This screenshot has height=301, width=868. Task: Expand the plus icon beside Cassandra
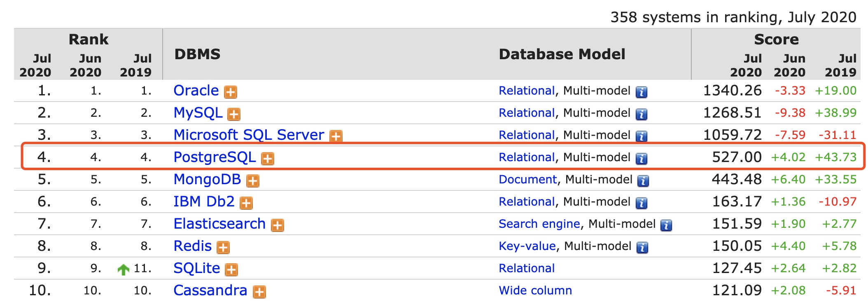(x=259, y=292)
